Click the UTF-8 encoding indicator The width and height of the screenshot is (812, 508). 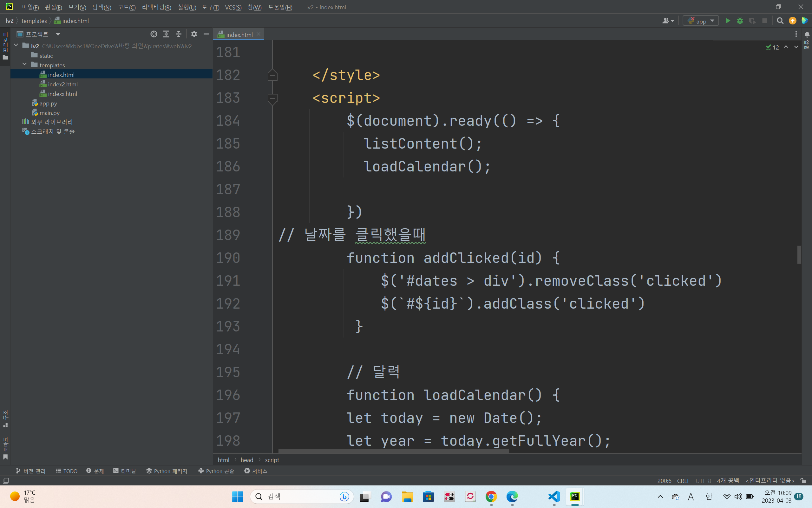click(703, 481)
